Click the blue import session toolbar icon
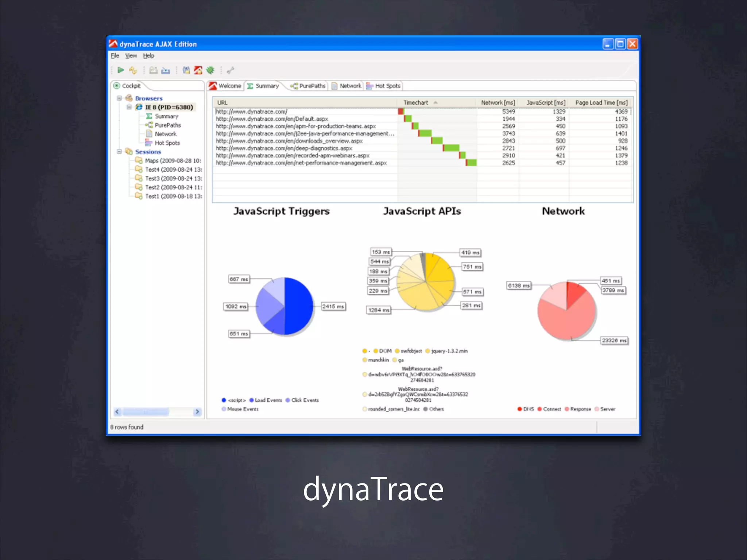The height and width of the screenshot is (560, 747). click(x=166, y=70)
